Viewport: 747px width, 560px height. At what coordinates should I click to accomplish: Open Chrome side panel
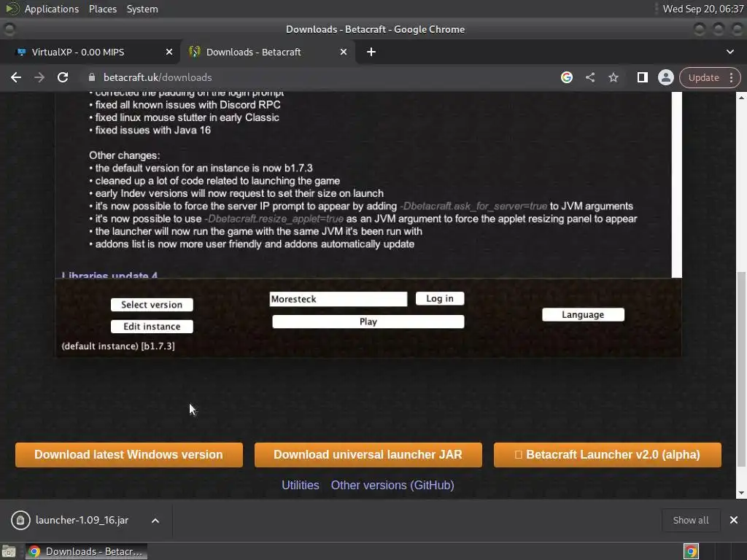tap(642, 77)
